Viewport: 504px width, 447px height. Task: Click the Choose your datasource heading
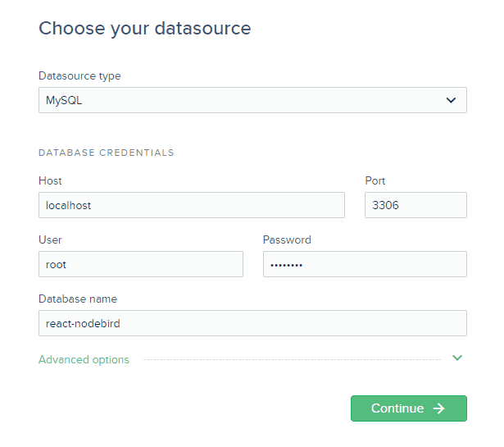point(144,29)
